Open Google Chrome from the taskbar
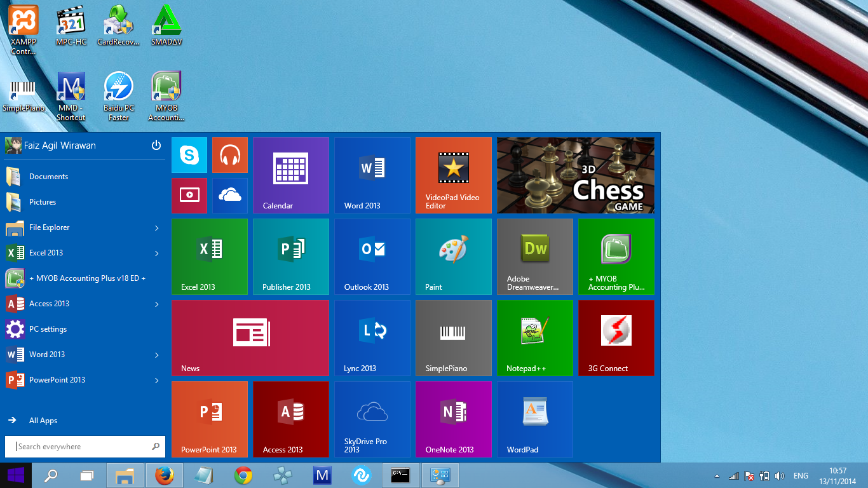 point(243,475)
